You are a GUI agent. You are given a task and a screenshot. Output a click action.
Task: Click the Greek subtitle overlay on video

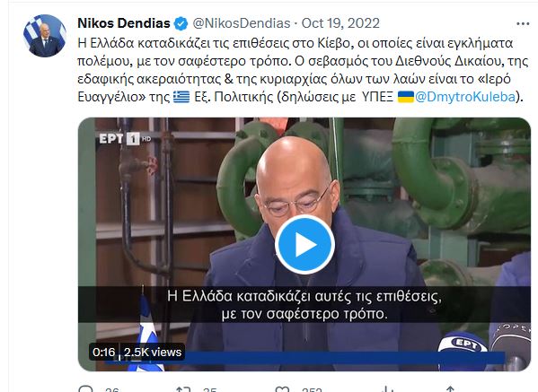pyautogui.click(x=304, y=305)
